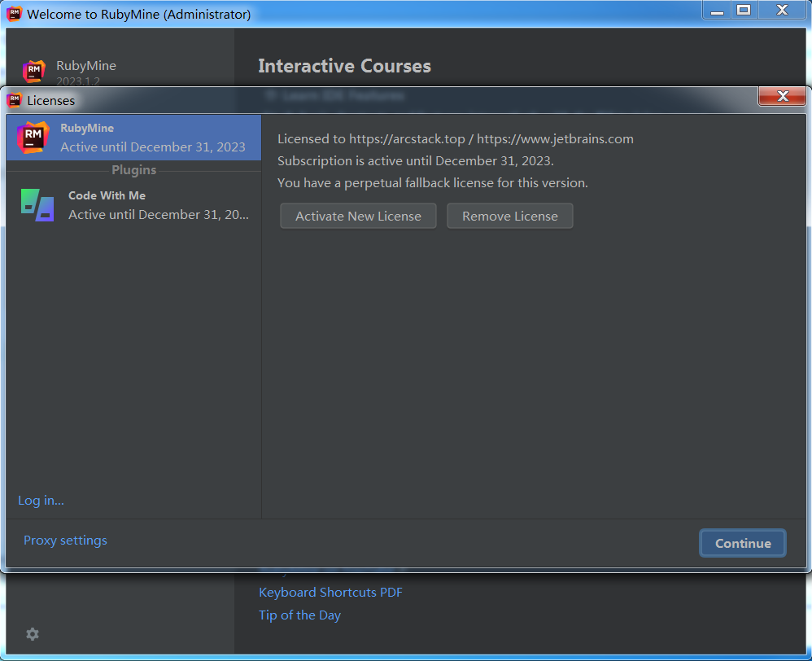Open the Log in... link

tap(41, 501)
